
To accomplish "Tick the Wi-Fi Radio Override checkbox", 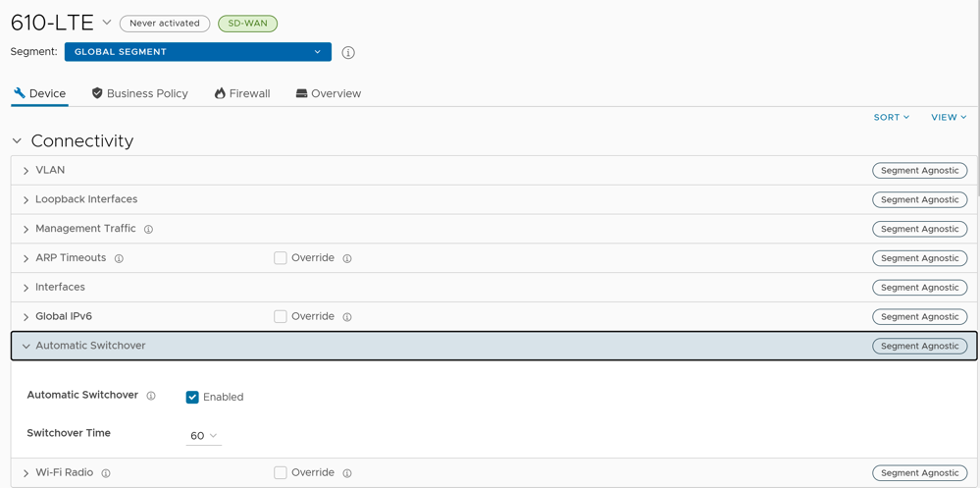I will (281, 473).
